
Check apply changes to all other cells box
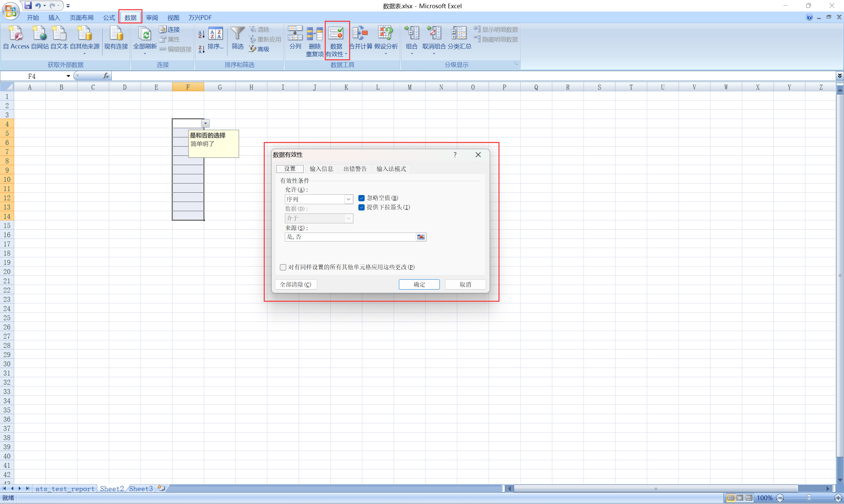point(283,267)
